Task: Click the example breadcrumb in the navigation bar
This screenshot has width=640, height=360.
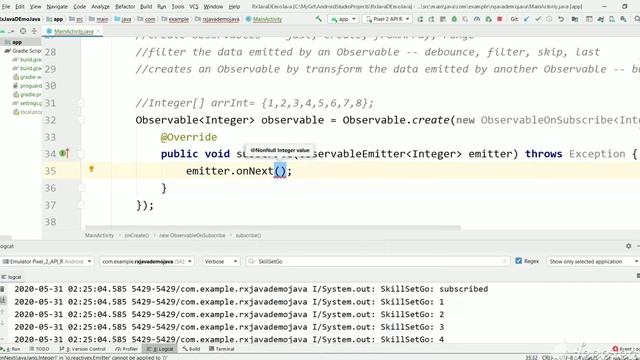Action: pyautogui.click(x=175, y=19)
